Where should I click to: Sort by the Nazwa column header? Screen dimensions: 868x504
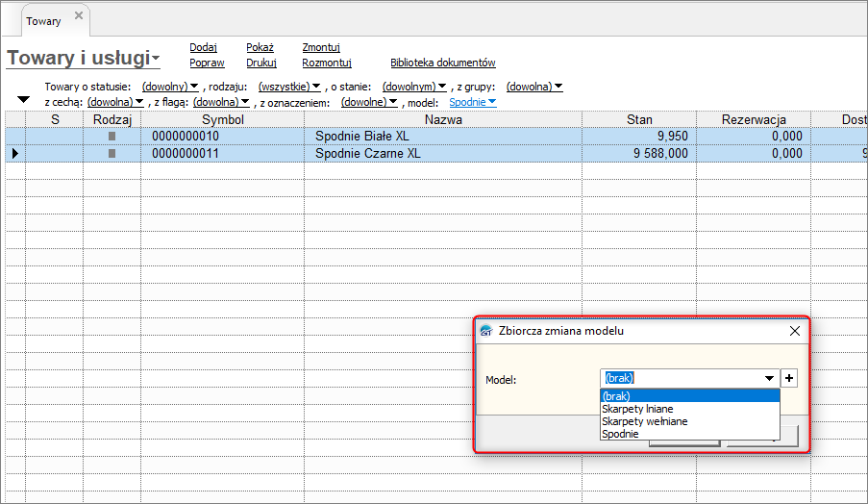[443, 119]
